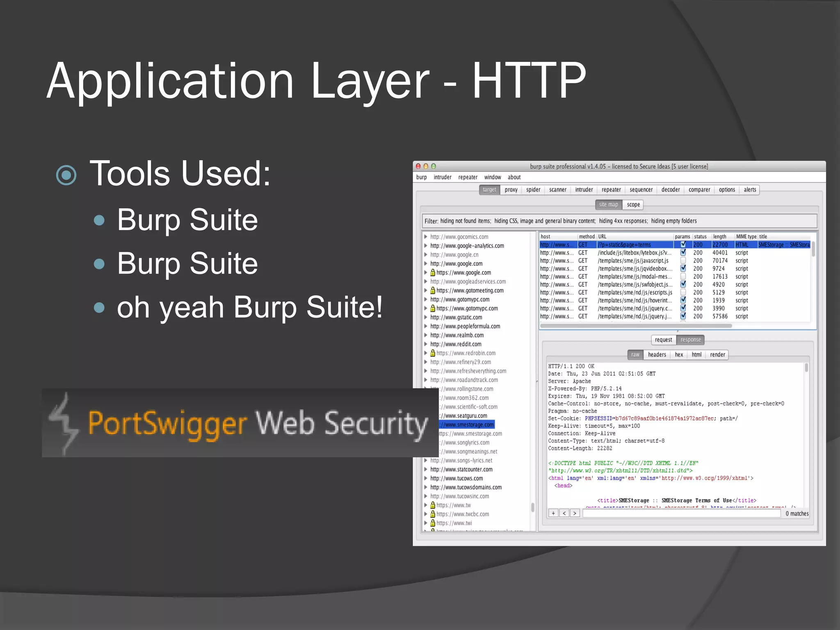Expand the http://www.reddit.com tree node
This screenshot has width=840, height=630.
tap(426, 344)
